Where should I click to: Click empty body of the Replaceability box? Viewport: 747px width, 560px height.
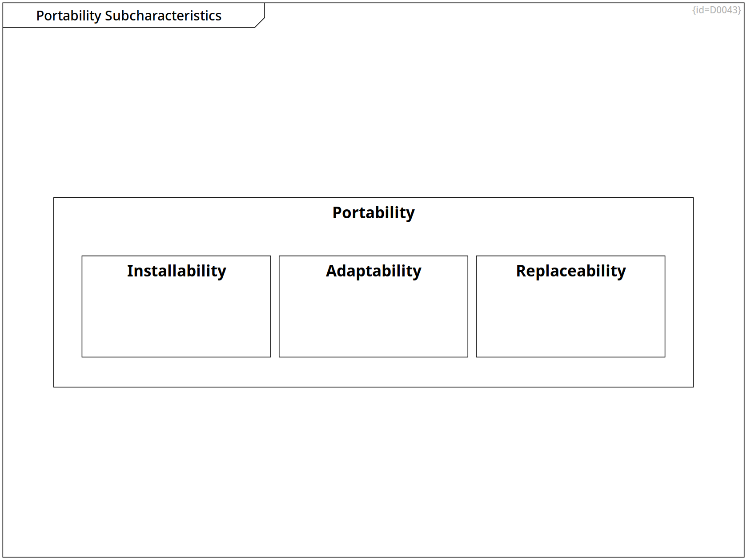point(570,320)
